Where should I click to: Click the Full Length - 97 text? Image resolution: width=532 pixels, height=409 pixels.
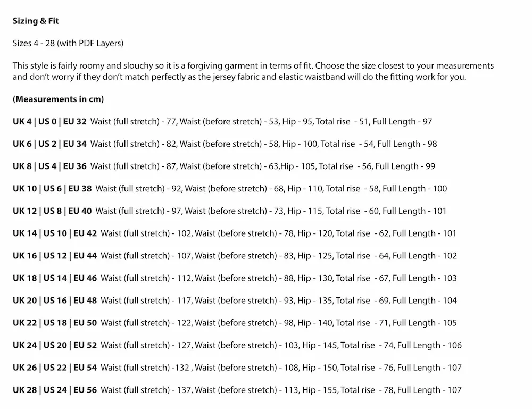(402, 122)
